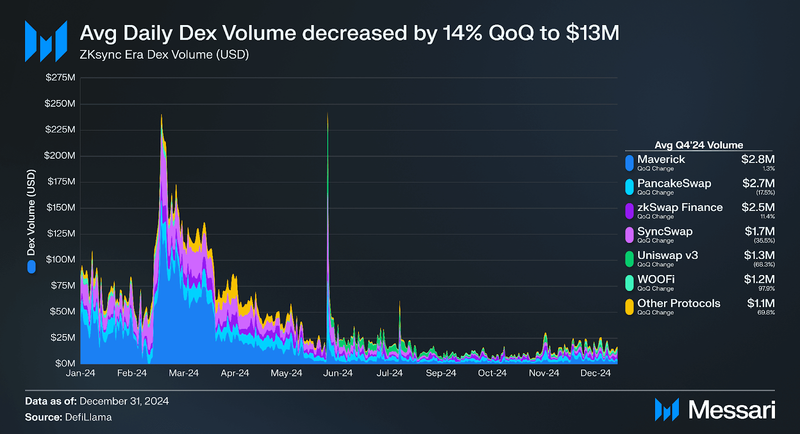Click the 'Apr-24' x-axis label
This screenshot has height=434, width=800.
(x=235, y=373)
